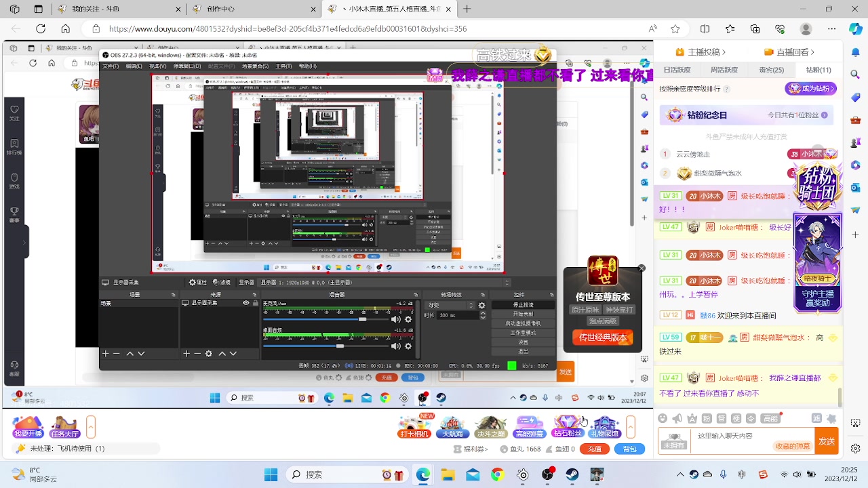
Task: Click the orange 发送 button in chat box
Action: click(826, 441)
